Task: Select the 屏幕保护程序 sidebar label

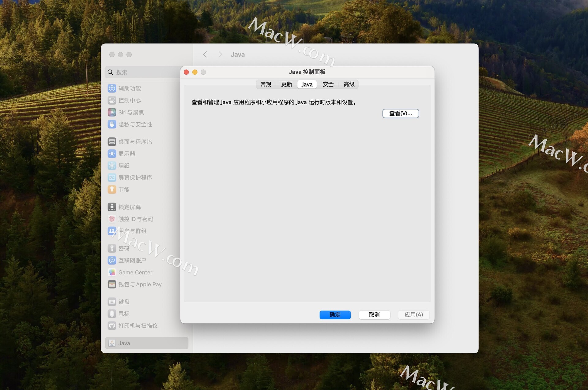Action: click(135, 177)
